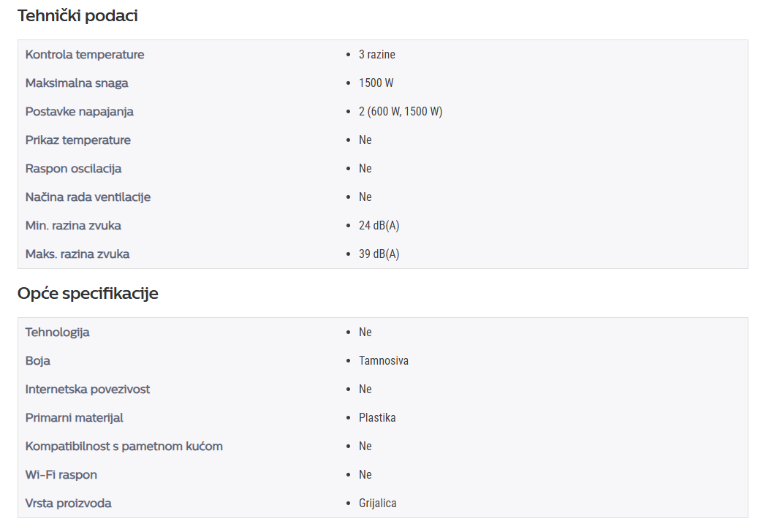Select the "Plastika" material value
Screen dimensions: 766x532
coord(377,418)
